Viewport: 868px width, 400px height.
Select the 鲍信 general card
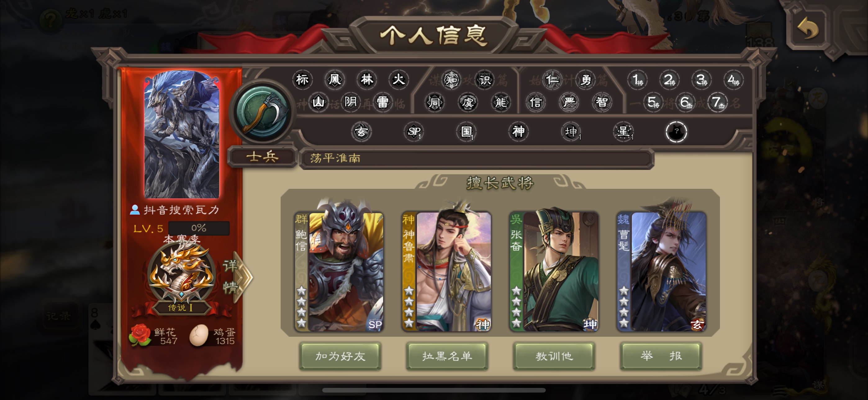click(339, 271)
